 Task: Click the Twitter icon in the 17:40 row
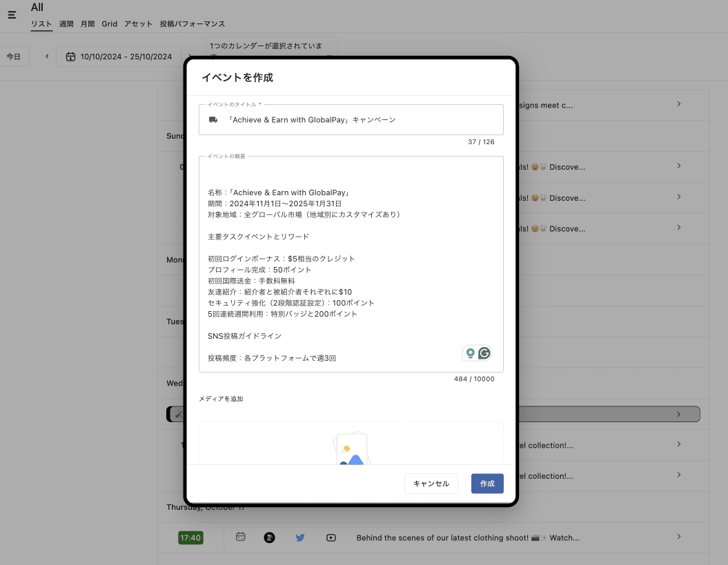click(x=300, y=537)
